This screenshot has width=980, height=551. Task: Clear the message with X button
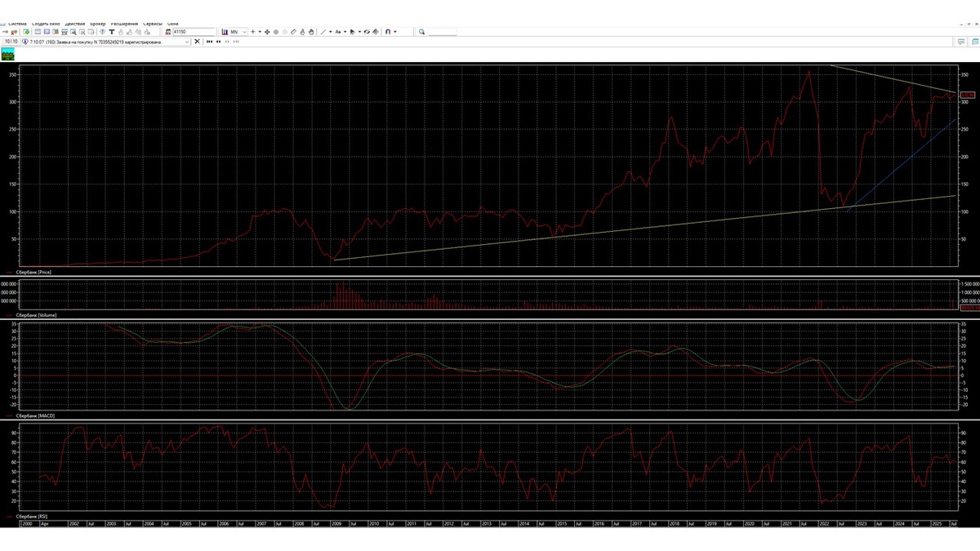point(197,42)
